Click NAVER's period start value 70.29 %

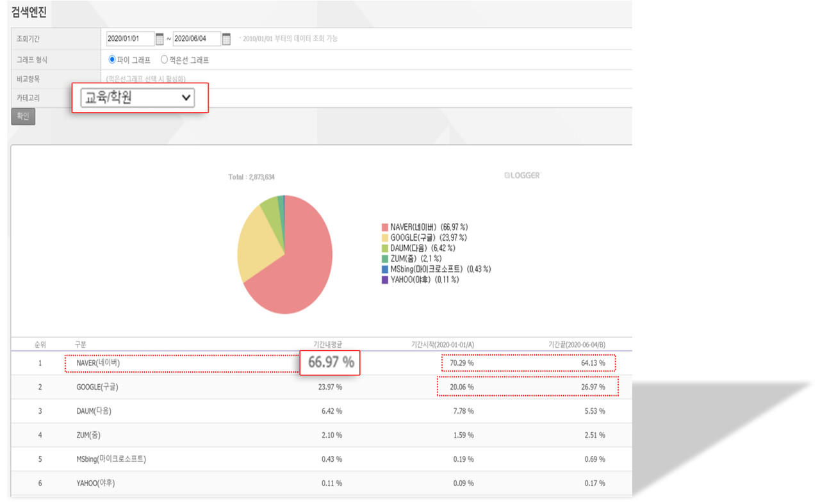coord(461,363)
